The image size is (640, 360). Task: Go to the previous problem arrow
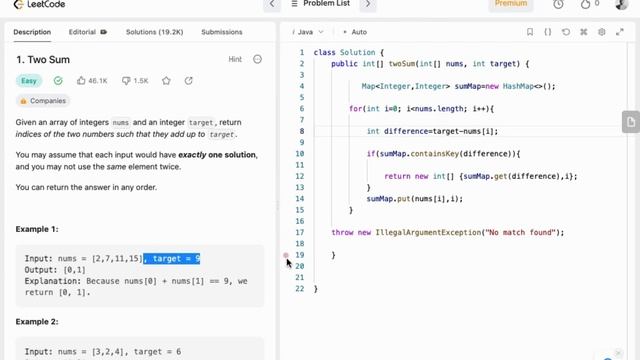coord(272,4)
